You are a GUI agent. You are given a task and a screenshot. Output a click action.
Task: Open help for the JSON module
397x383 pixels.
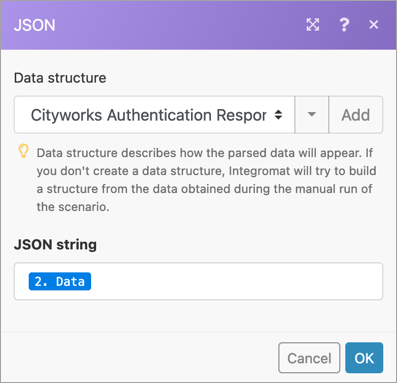tap(344, 25)
